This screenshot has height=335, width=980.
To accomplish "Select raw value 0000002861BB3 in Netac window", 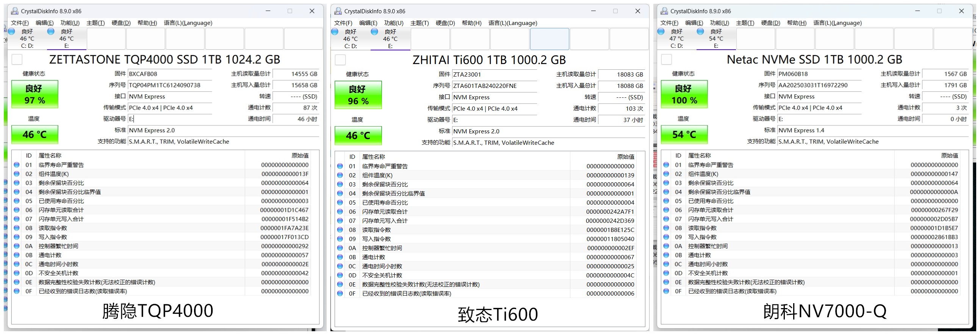I will pos(935,237).
